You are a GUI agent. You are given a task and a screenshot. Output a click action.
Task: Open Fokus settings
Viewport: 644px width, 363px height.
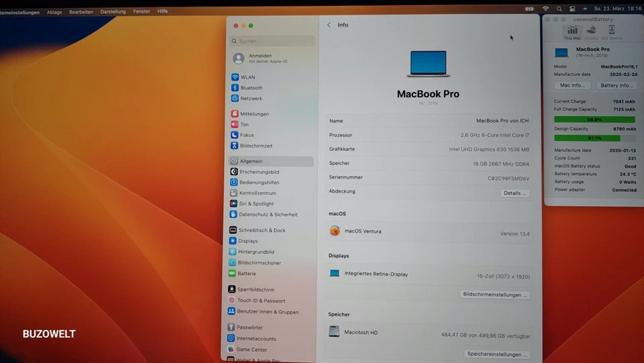click(x=243, y=135)
